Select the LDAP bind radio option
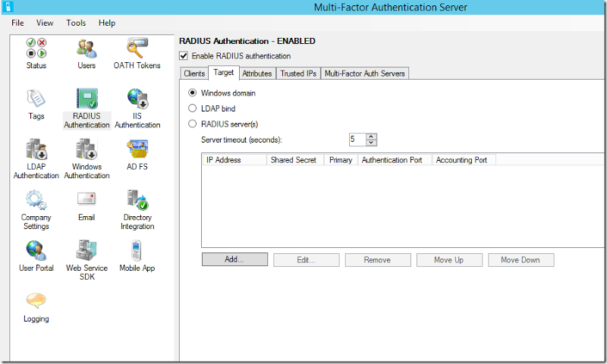This screenshot has width=607, height=364. click(193, 108)
